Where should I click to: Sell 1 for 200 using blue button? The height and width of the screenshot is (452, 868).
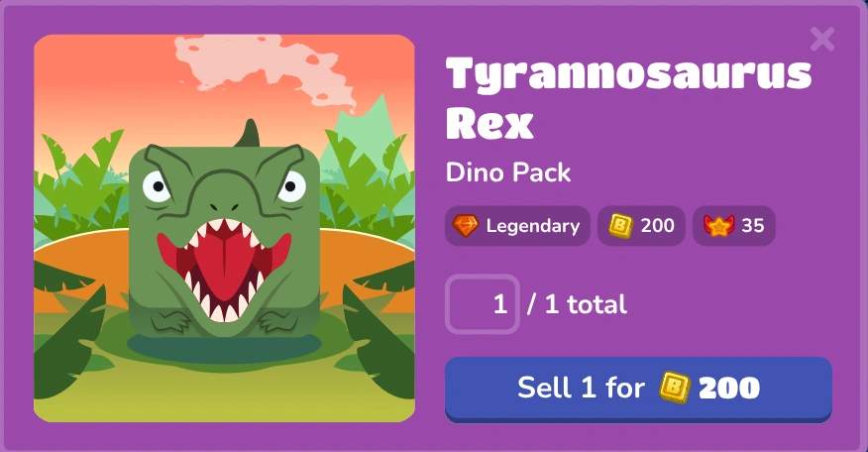[638, 390]
